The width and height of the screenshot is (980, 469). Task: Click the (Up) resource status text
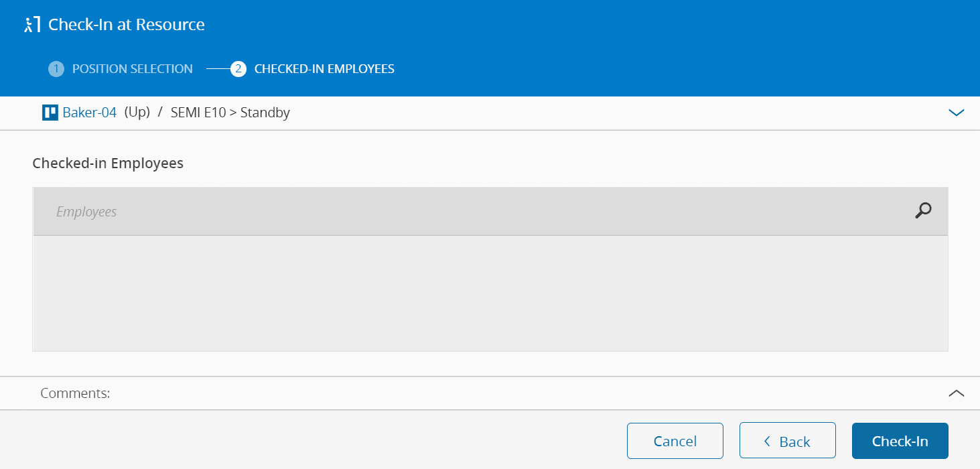[137, 113]
